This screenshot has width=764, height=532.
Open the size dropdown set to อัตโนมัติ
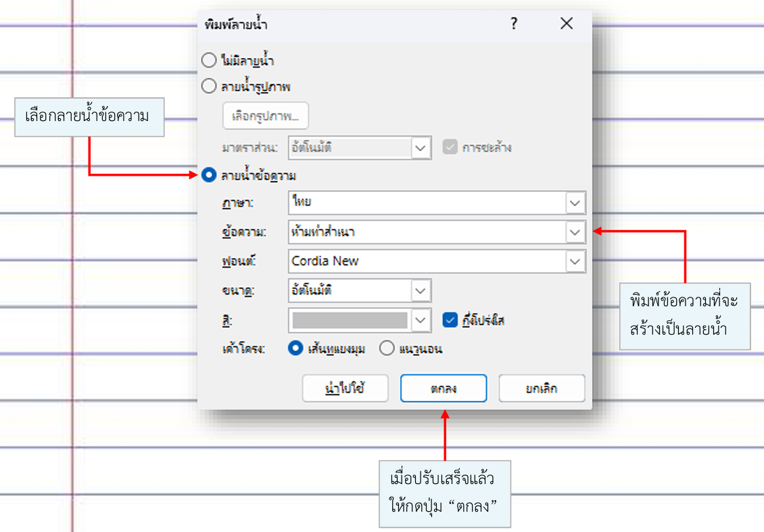tap(421, 291)
